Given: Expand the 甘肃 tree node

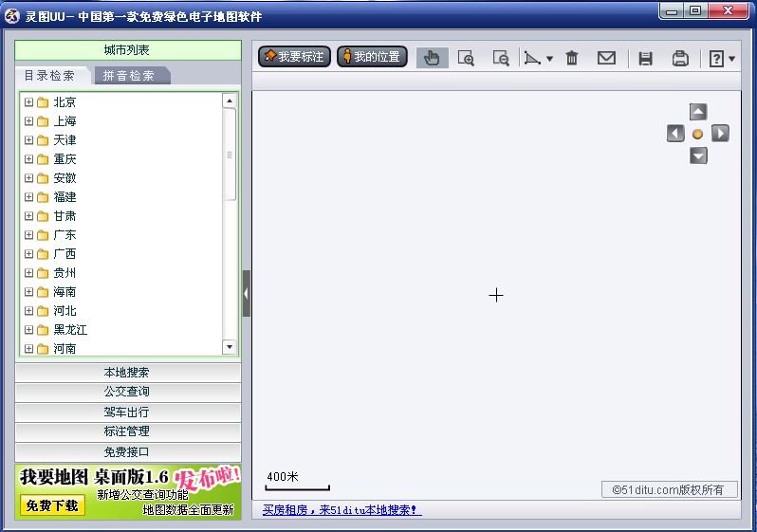Looking at the screenshot, I should pyautogui.click(x=29, y=216).
